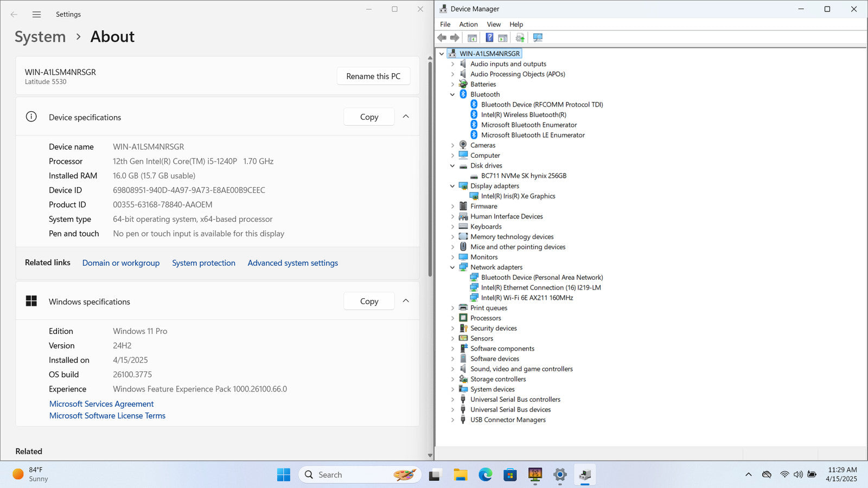Viewport: 868px width, 488px height.
Task: Click the Show/Hide action pane toolbar icon
Action: (503, 37)
